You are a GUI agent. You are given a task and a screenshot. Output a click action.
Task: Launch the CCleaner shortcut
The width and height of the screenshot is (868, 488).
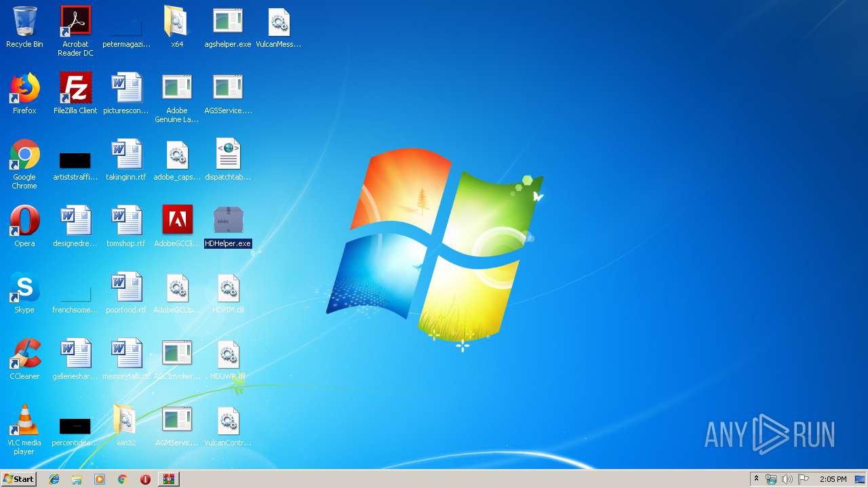click(x=24, y=361)
